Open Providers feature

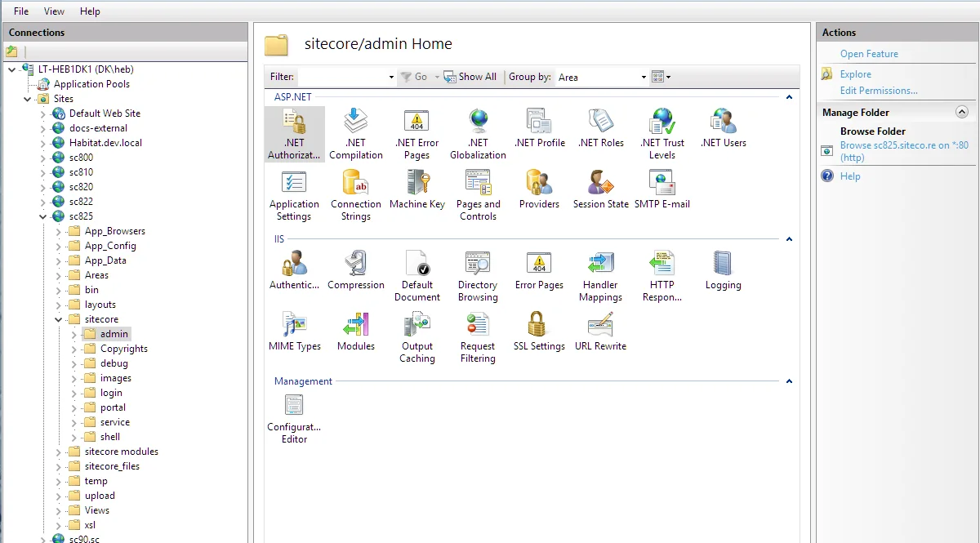pos(540,189)
